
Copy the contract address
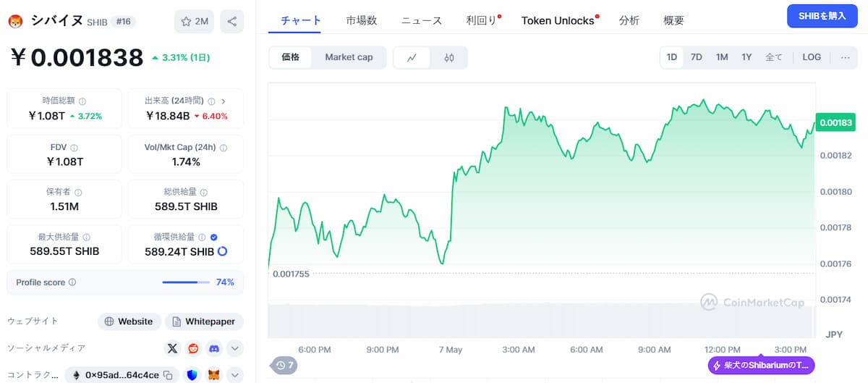[168, 375]
